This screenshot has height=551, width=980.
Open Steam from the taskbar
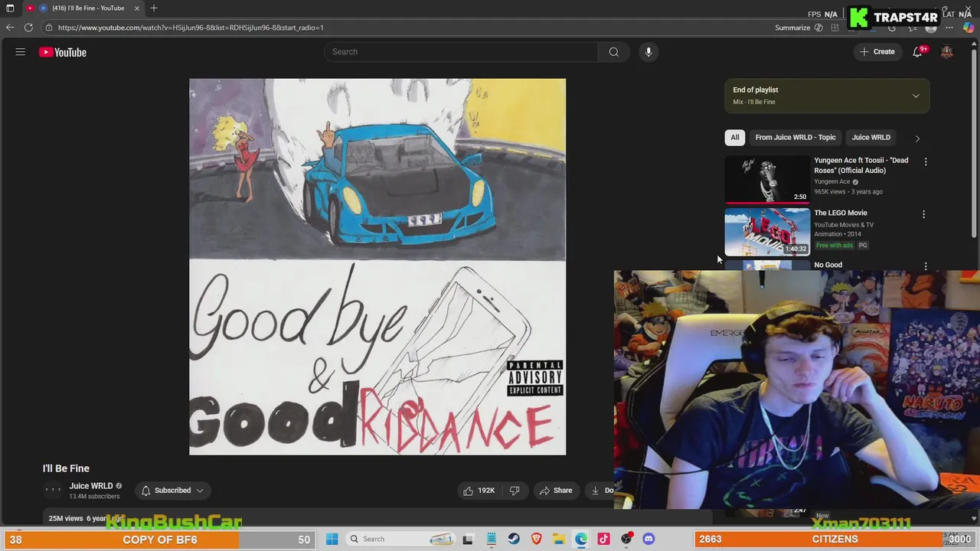point(514,539)
